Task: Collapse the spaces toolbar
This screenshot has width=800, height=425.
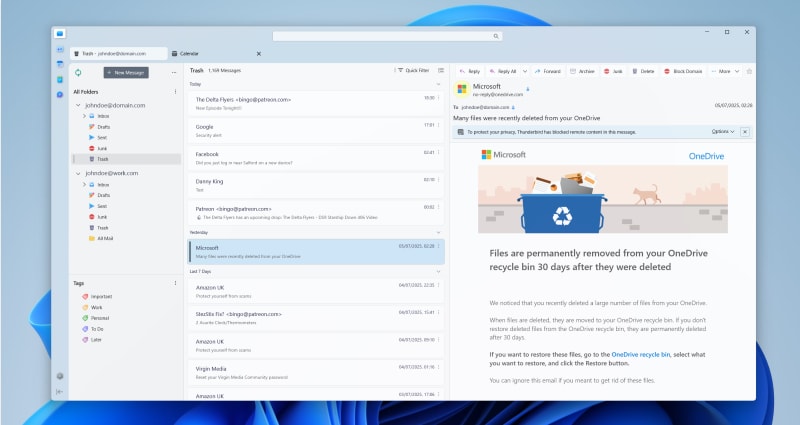Action: click(60, 391)
